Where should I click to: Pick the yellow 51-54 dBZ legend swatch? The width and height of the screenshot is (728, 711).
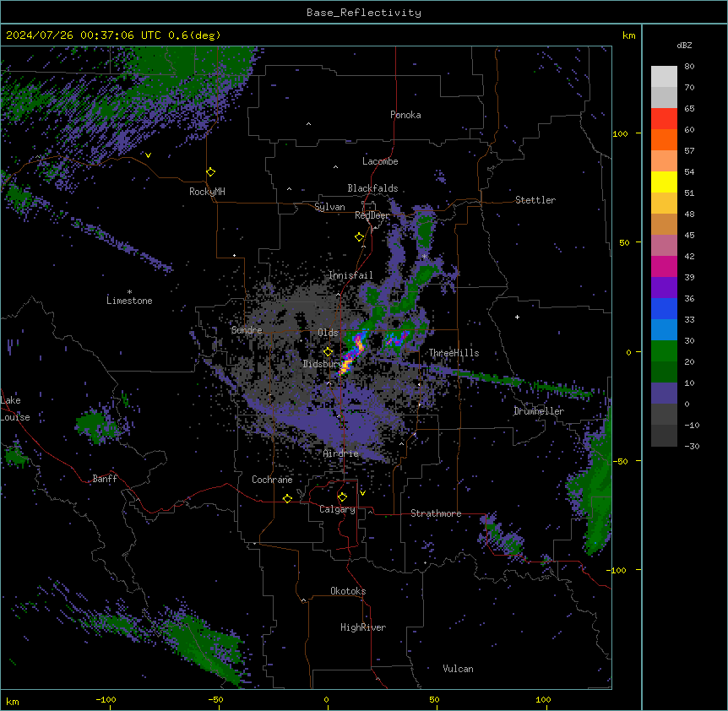pos(664,182)
